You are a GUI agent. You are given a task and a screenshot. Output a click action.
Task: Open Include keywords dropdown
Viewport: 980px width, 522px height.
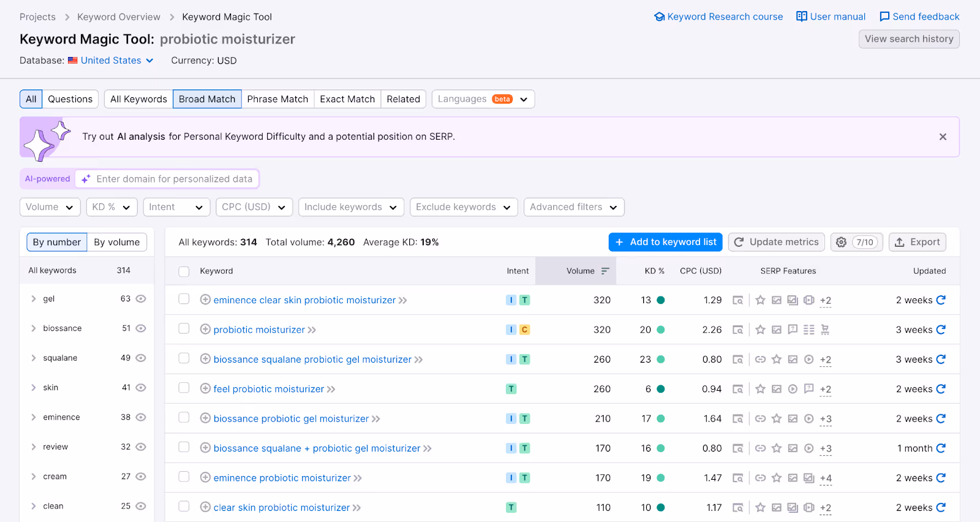[351, 207]
